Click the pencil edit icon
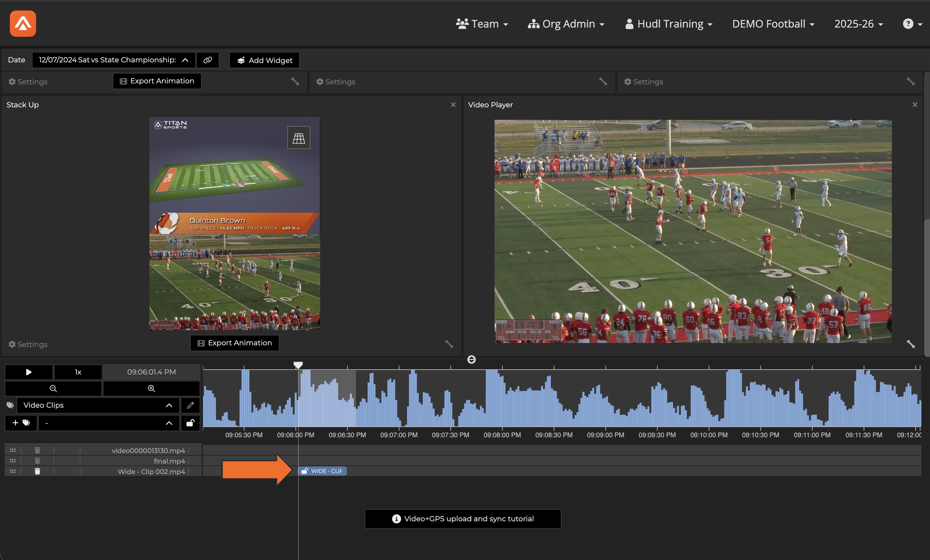 (190, 405)
